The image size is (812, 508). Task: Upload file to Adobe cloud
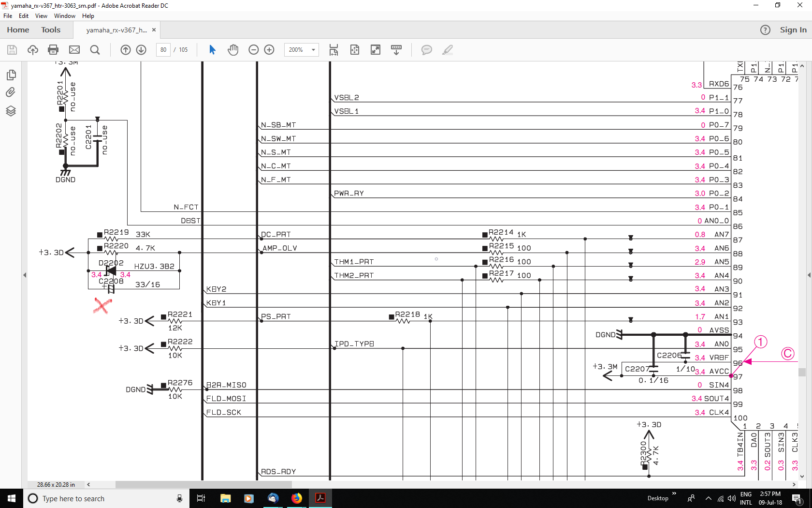(33, 50)
